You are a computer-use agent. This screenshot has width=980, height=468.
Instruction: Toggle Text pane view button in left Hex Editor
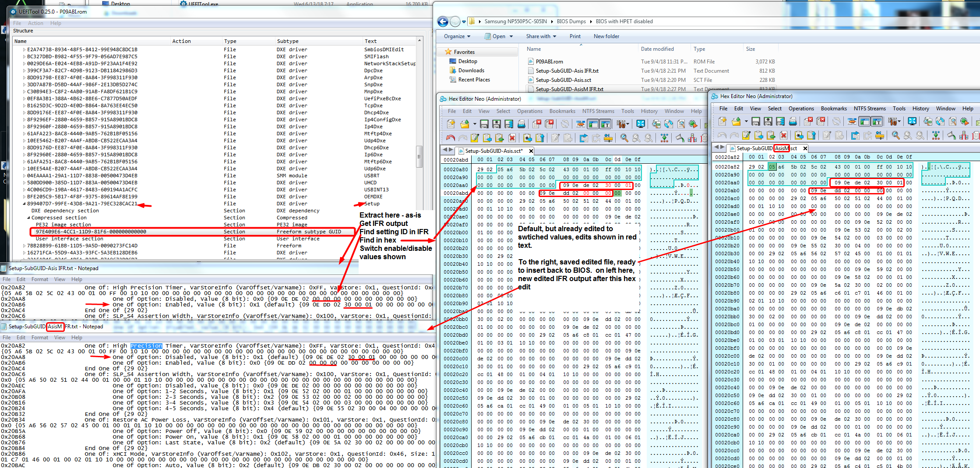(605, 124)
